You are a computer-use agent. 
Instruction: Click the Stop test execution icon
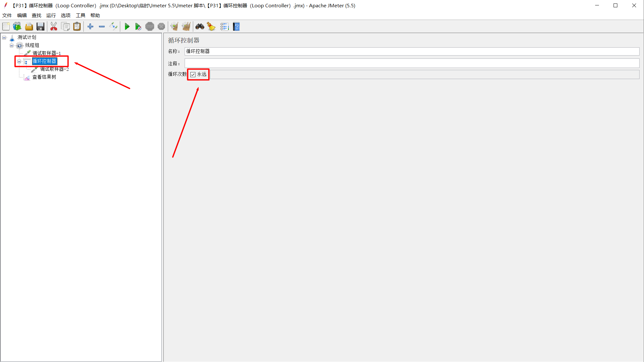(149, 27)
